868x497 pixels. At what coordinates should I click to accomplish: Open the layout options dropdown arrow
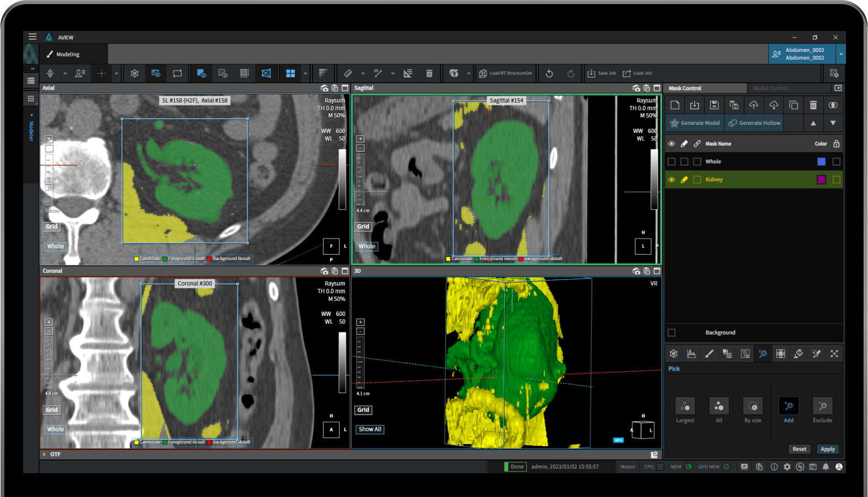pos(305,73)
